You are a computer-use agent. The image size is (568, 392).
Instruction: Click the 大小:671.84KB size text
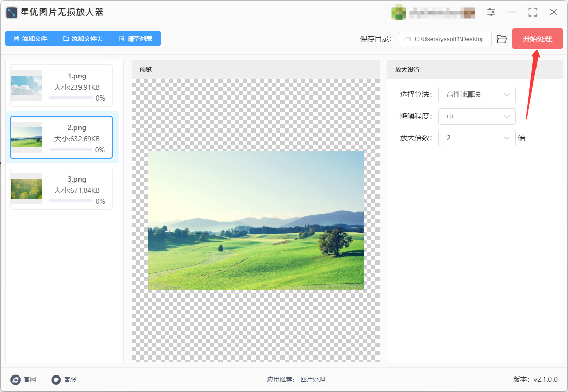click(x=77, y=190)
